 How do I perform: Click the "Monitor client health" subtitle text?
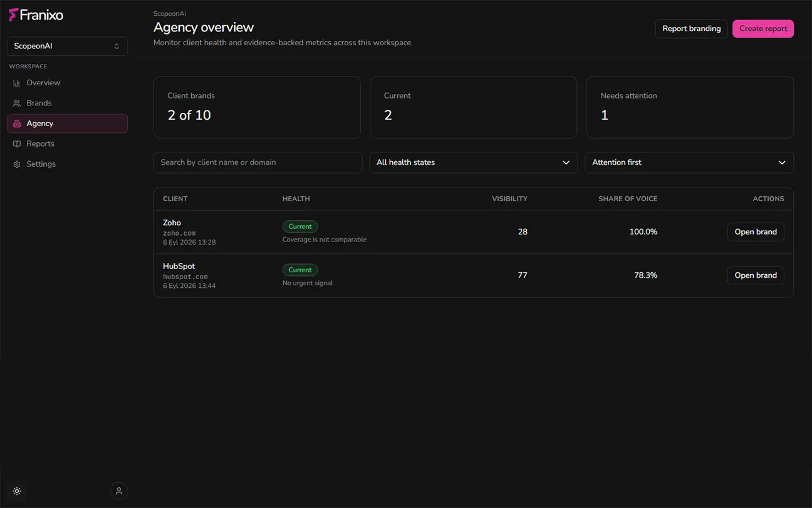283,43
